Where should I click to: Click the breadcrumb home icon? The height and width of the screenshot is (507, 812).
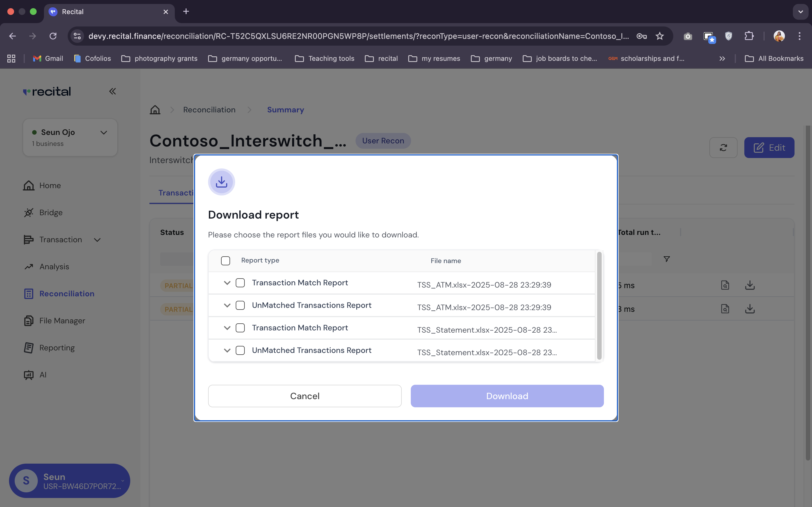155,110
